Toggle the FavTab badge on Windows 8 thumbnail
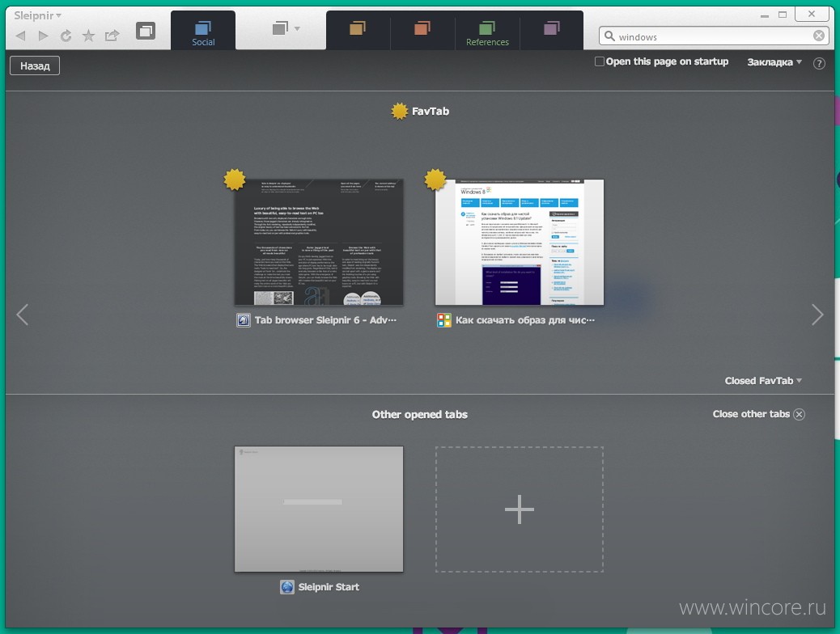Screen dimensions: 840x634 pyautogui.click(x=435, y=180)
